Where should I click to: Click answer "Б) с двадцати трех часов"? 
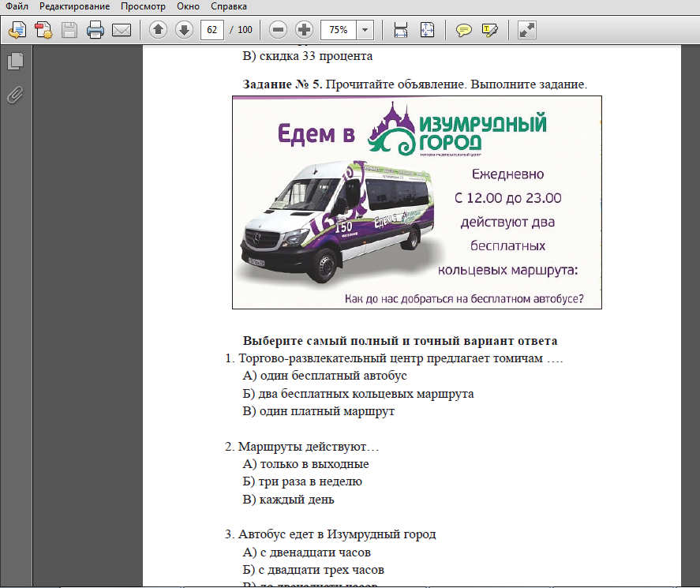pyautogui.click(x=313, y=570)
